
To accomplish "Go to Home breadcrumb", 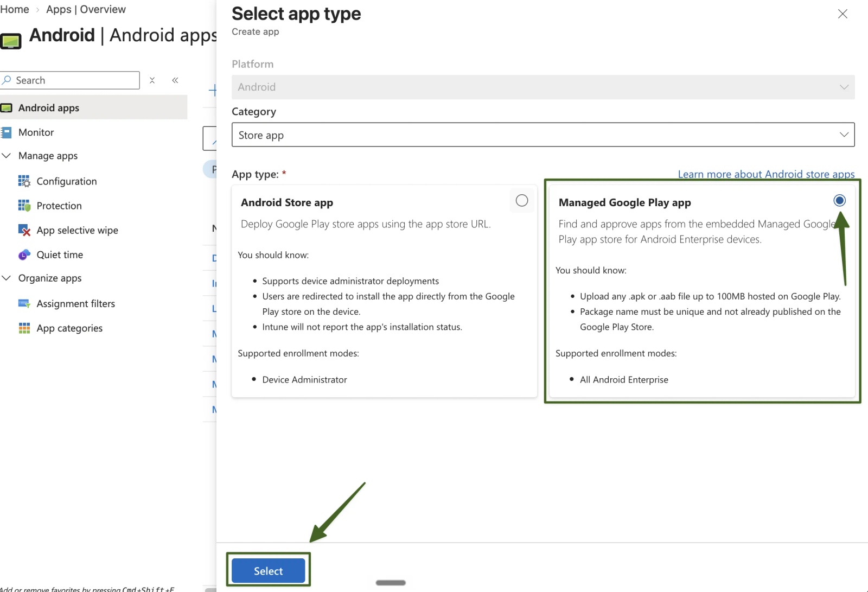I will (15, 9).
